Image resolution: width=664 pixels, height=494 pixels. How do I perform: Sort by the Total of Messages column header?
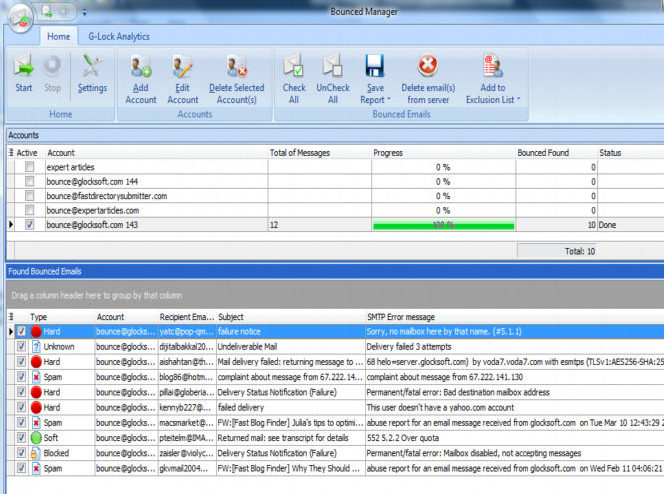(319, 152)
